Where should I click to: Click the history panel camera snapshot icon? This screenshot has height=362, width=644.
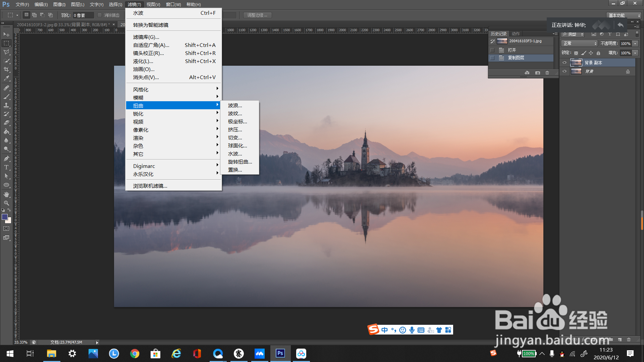tap(538, 73)
